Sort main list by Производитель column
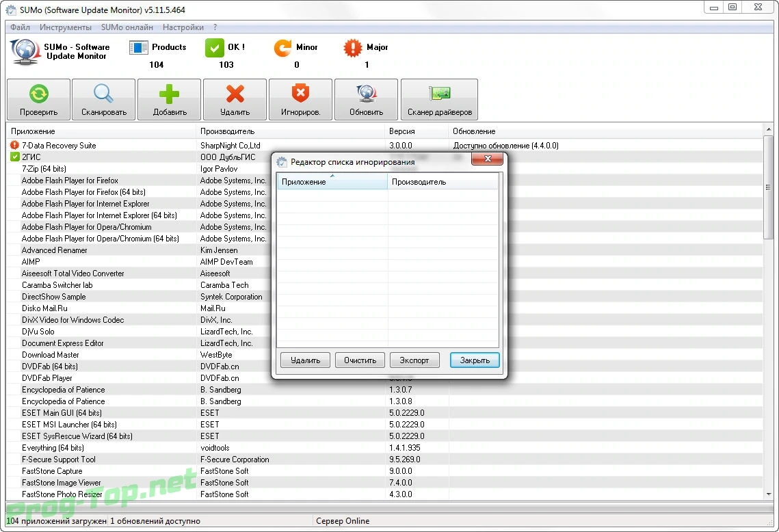 coord(291,131)
